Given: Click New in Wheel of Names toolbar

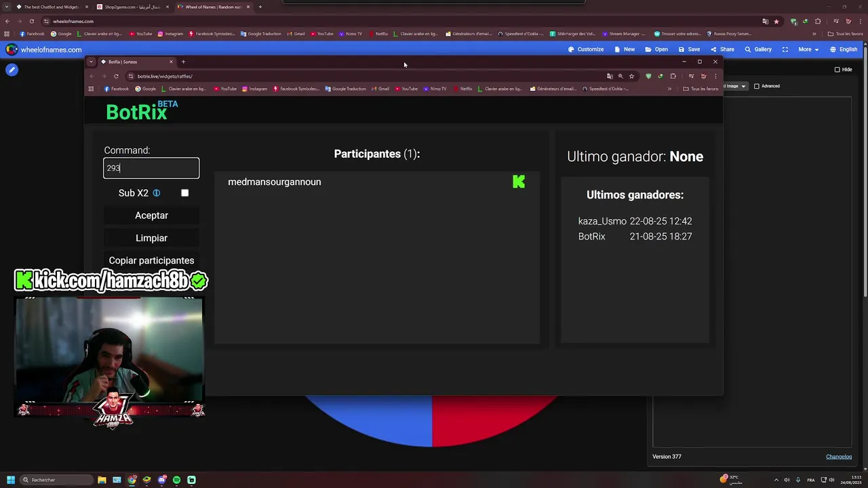Looking at the screenshot, I should (x=625, y=49).
